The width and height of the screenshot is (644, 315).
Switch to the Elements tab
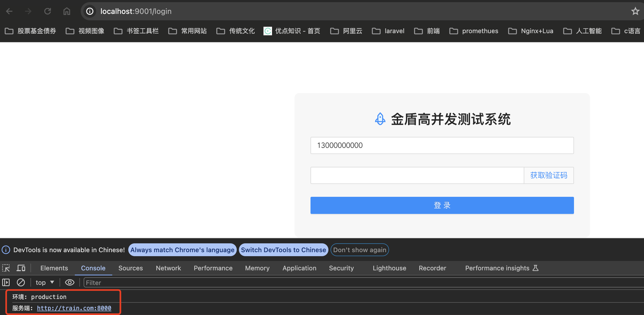pyautogui.click(x=54, y=268)
